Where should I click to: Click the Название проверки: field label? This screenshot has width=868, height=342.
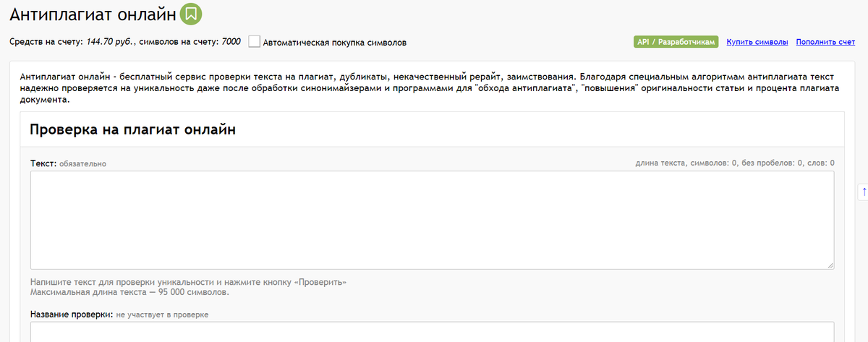[x=72, y=315]
